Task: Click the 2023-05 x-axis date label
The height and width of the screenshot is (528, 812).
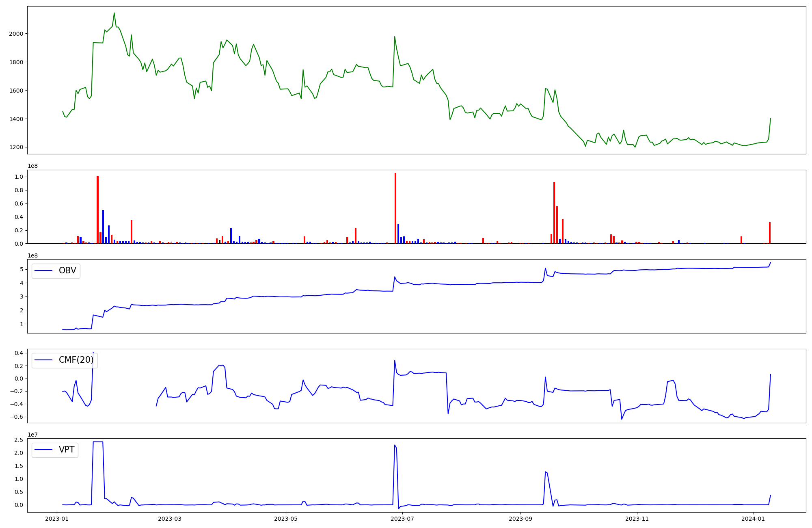Action: (286, 519)
